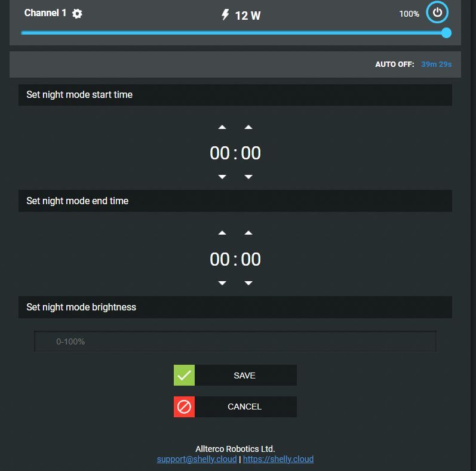Click the brightness slider handle
Screen dimensions: 476x471
446,33
